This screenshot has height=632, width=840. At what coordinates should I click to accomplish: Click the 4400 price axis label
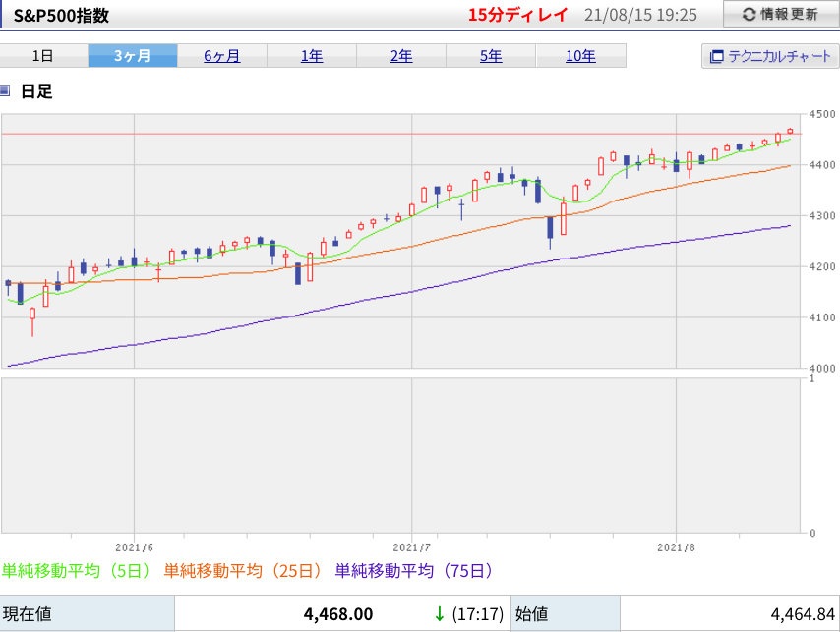822,165
